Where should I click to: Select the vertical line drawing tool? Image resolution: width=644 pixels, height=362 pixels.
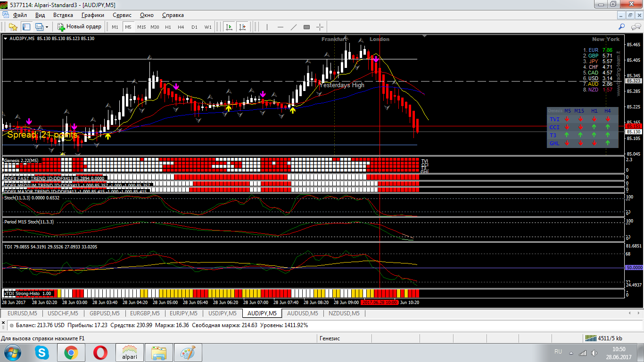[267, 27]
